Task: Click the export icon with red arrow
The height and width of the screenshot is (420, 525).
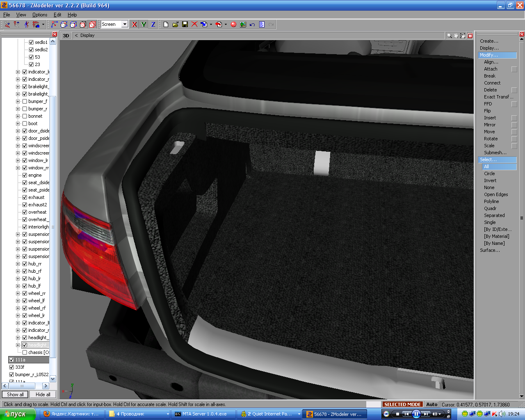Action: point(219,25)
